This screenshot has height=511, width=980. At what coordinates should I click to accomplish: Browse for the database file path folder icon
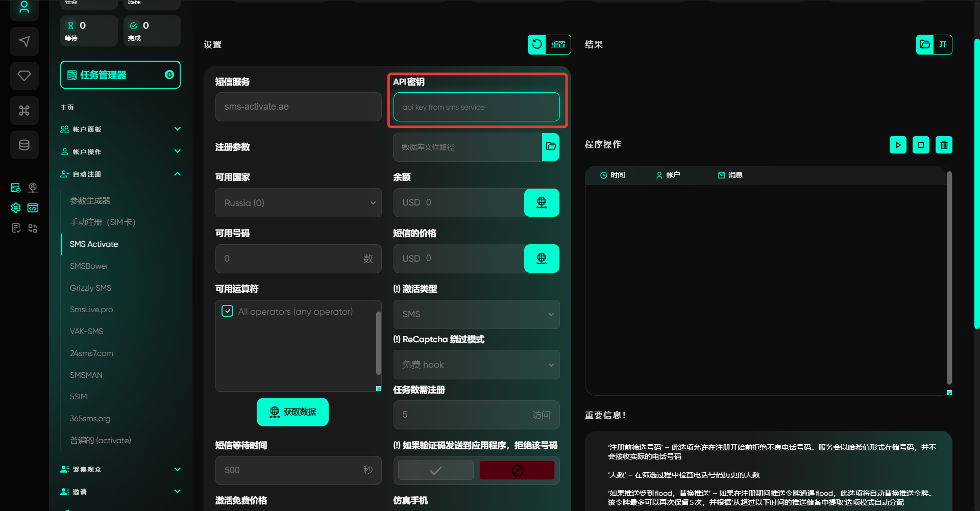click(551, 147)
